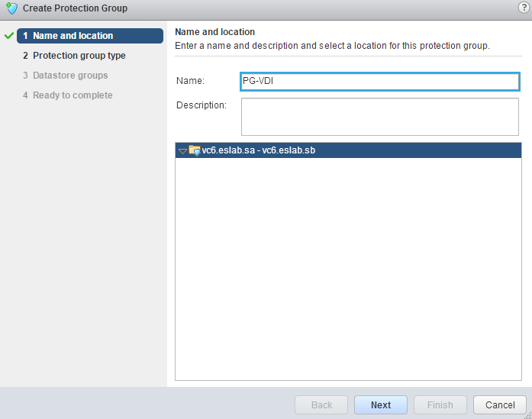Viewport: 532px width, 419px height.
Task: Click the Back button
Action: coord(321,404)
